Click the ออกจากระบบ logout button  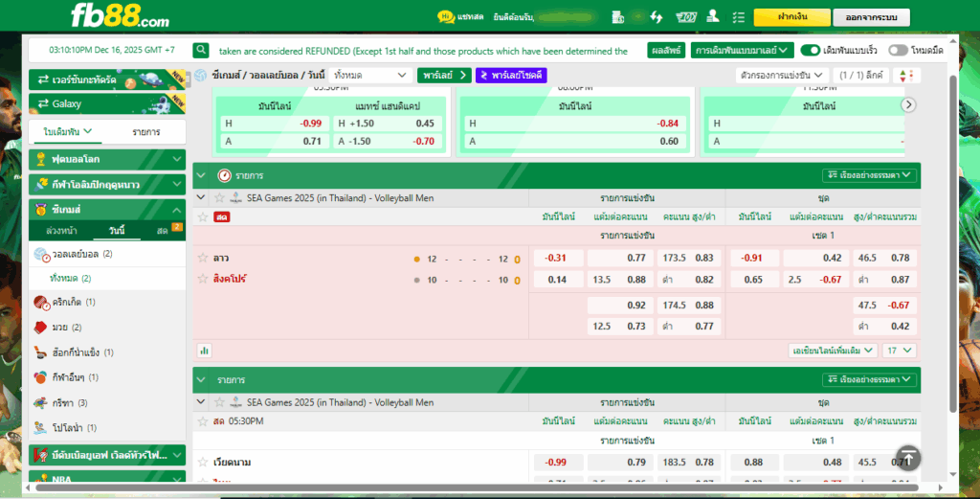(871, 17)
